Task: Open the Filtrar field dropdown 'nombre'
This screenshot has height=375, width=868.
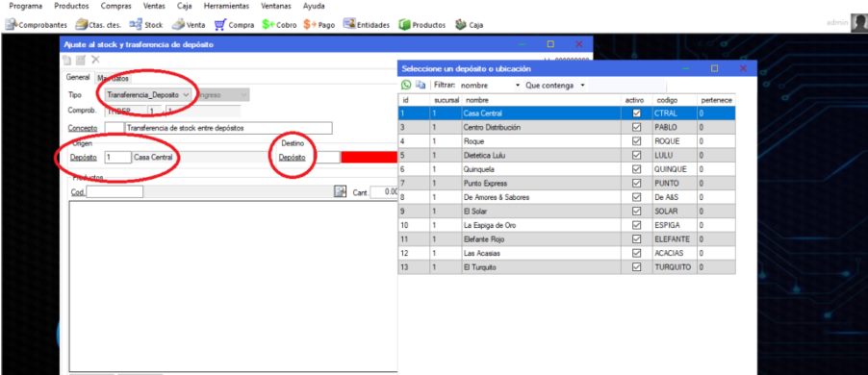Action: [490, 86]
